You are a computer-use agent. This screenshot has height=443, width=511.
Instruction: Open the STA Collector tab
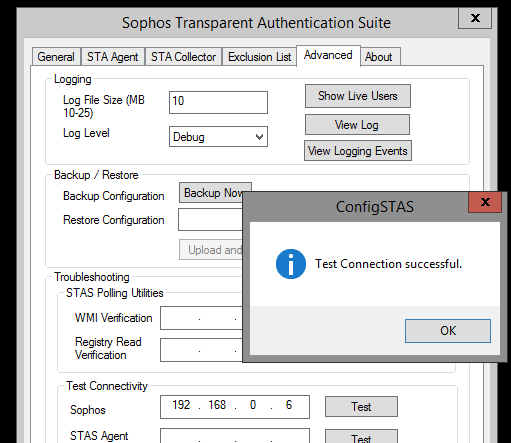coord(183,57)
